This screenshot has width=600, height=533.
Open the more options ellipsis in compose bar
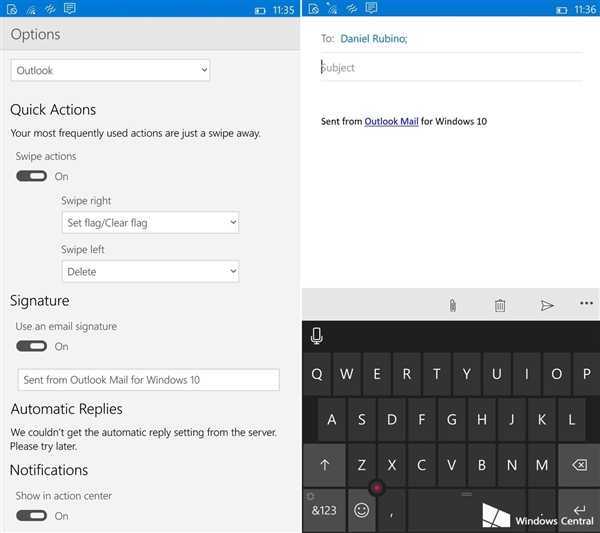pos(586,303)
